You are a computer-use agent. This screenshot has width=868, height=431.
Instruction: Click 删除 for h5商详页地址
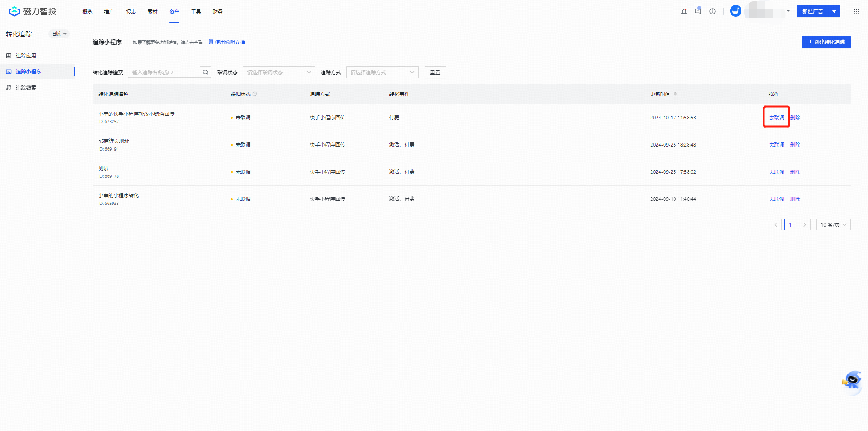pyautogui.click(x=795, y=145)
